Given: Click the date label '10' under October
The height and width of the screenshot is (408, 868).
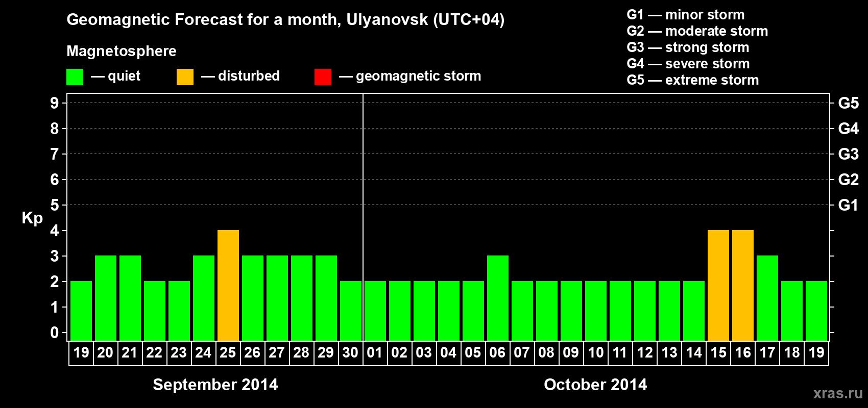Looking at the screenshot, I should [x=596, y=352].
